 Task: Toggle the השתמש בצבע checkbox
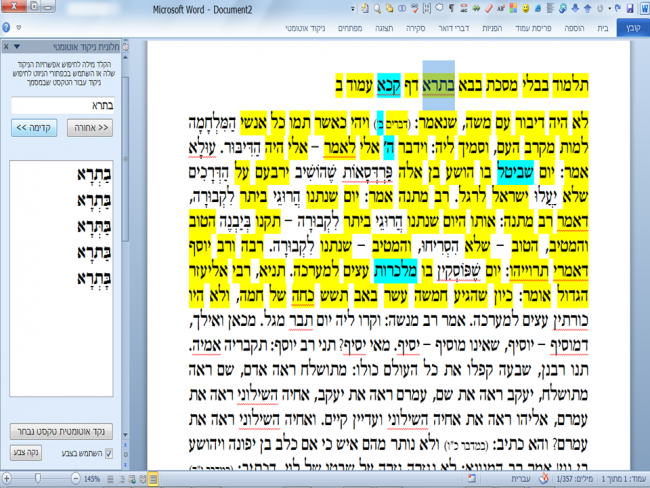coord(109,454)
